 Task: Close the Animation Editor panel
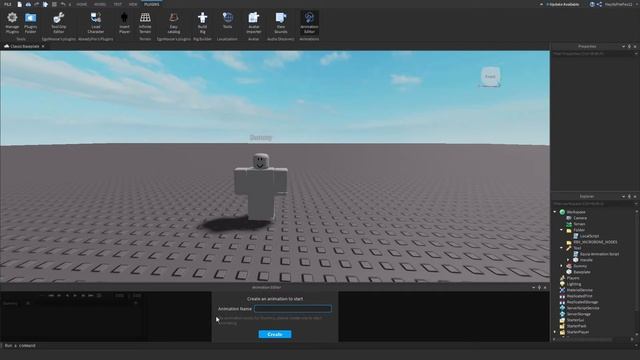(545, 287)
